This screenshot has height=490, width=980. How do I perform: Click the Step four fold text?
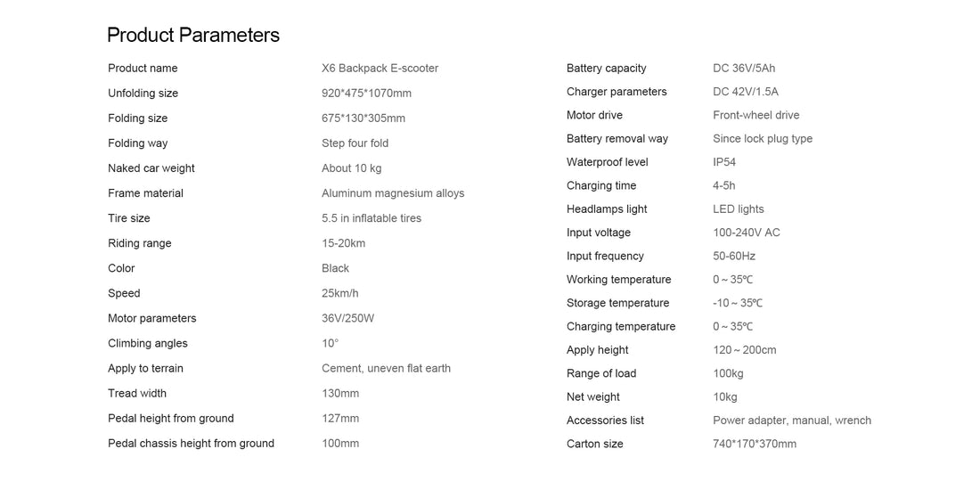[x=355, y=143]
